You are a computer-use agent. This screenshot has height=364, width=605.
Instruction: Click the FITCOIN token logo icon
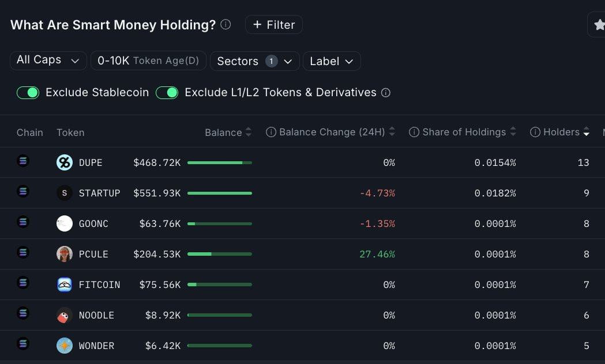(65, 285)
